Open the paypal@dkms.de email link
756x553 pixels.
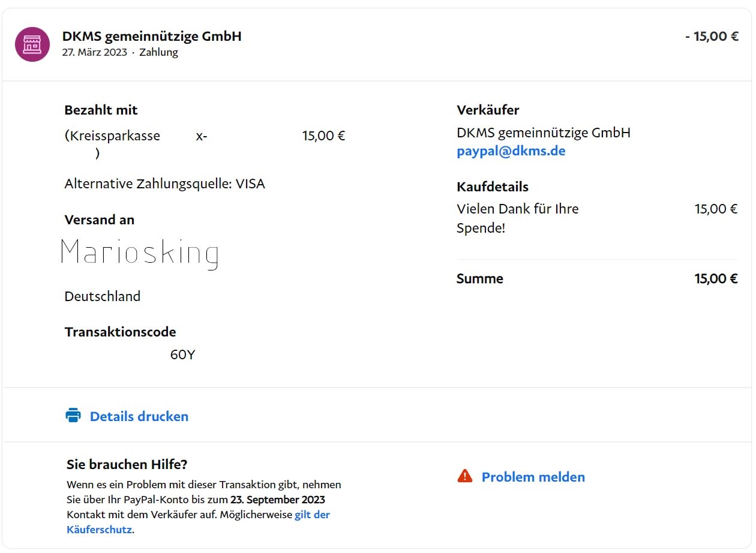tap(511, 151)
